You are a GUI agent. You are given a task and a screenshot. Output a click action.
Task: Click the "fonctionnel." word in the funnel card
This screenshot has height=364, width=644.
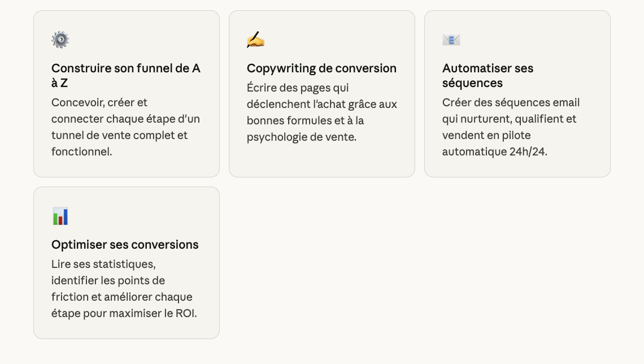81,152
